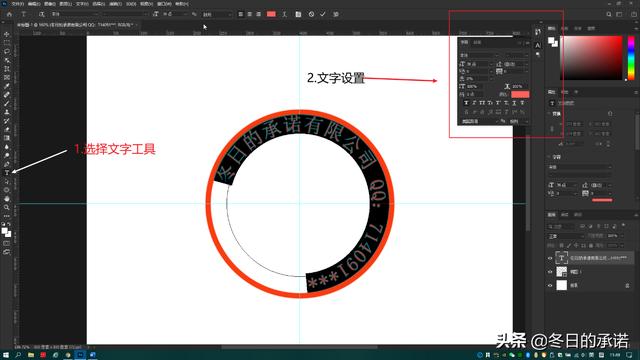Open language dropdown at Character panel bottom
The image size is (640, 360).
pos(480,121)
